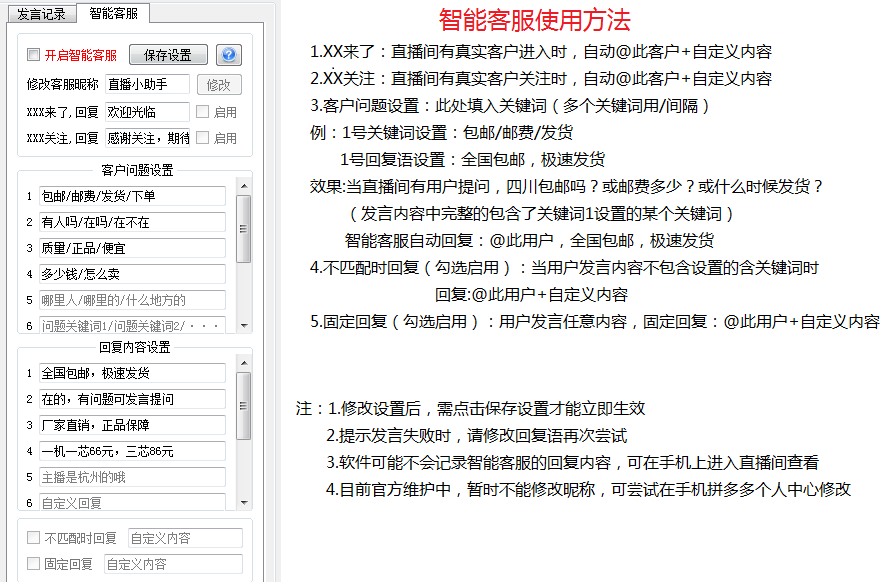Switch to the 发言记录 tab

click(41, 13)
